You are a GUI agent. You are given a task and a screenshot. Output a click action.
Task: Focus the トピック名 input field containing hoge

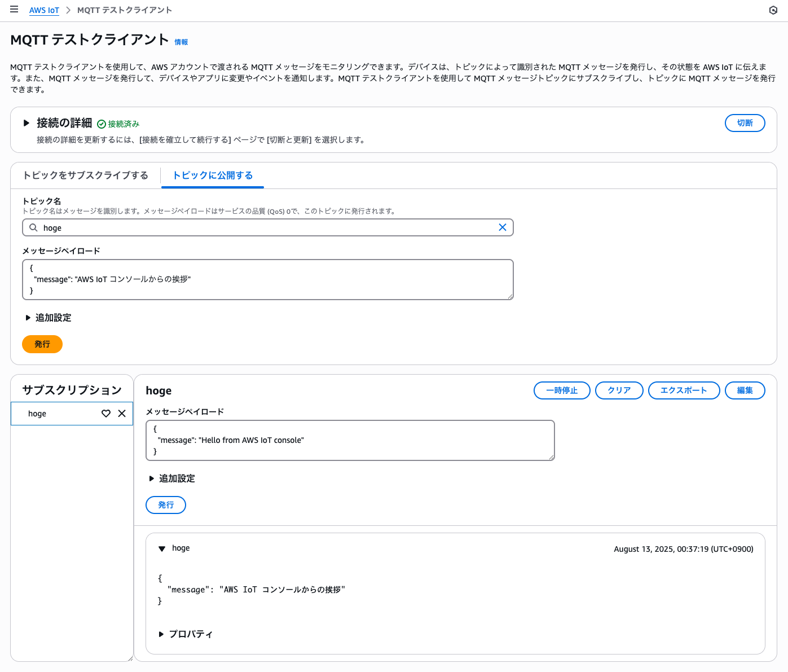coord(268,227)
